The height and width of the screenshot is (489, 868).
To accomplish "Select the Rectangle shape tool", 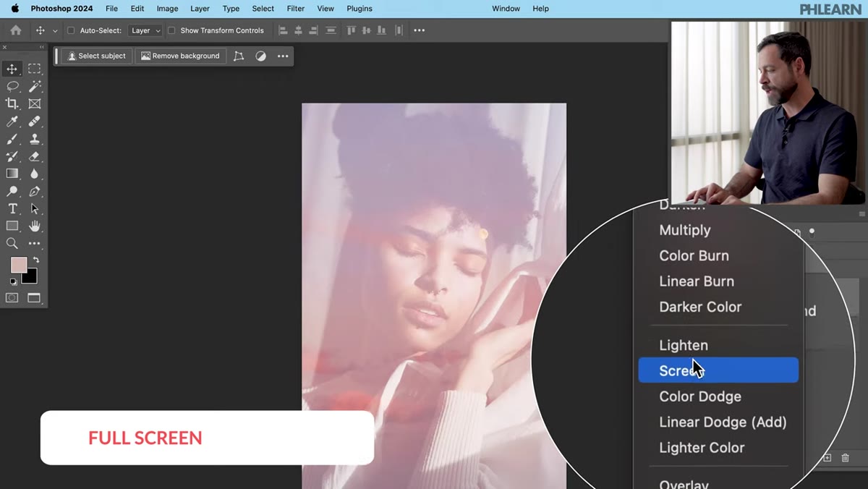I will pos(12,226).
